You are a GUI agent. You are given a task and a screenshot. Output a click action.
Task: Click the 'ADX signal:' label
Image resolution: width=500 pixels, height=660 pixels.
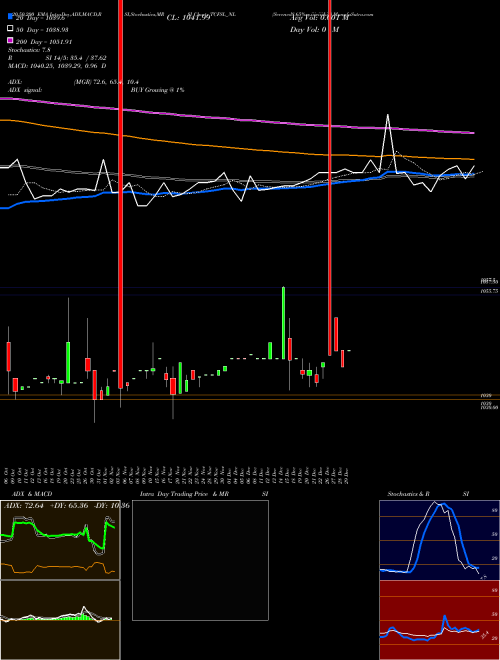[x=25, y=90]
